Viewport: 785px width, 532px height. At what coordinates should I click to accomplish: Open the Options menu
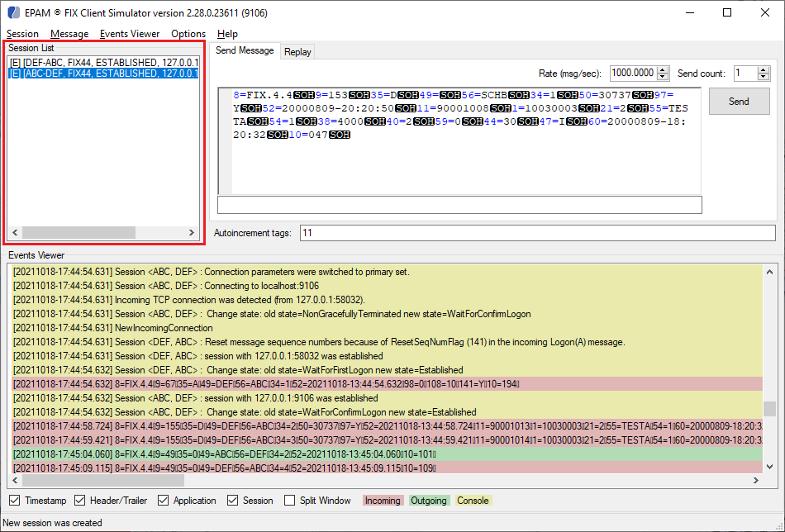click(x=188, y=34)
